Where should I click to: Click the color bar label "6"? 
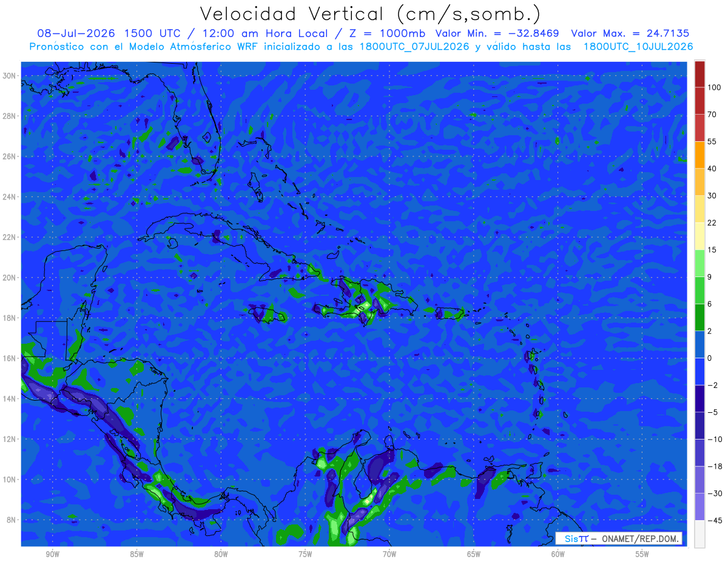point(710,304)
